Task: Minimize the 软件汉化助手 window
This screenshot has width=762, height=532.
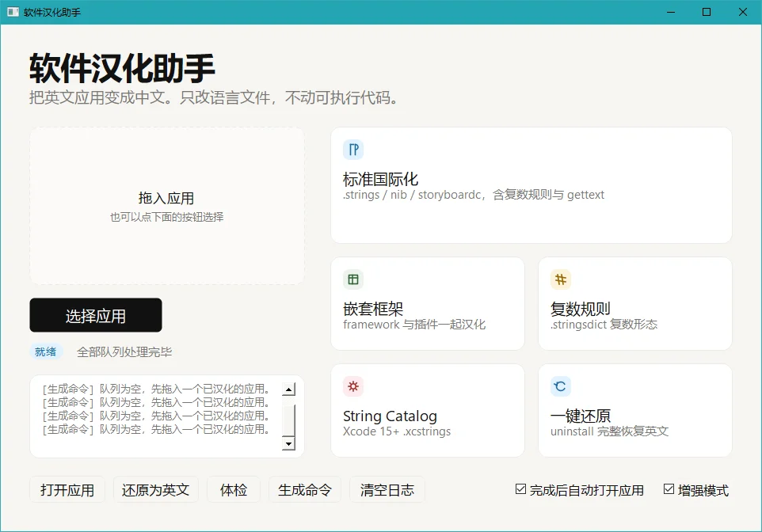Action: click(x=671, y=12)
